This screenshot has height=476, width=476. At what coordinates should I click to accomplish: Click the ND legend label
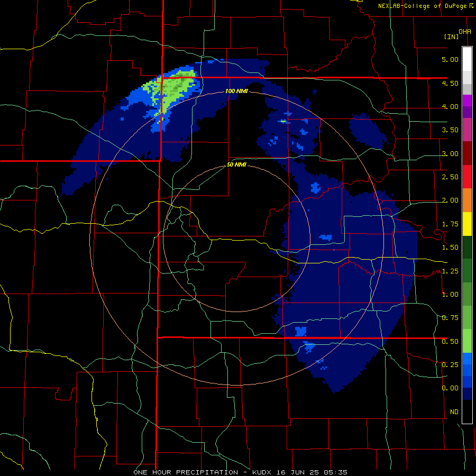[454, 412]
